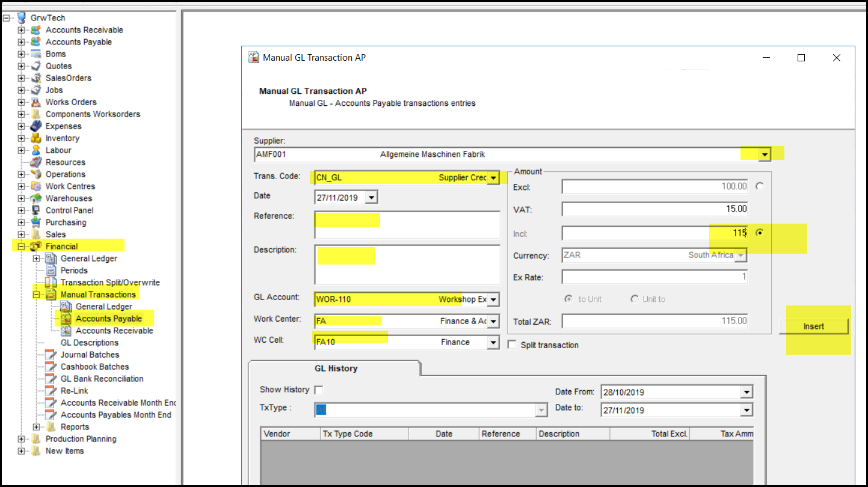Click the Purchasing cart icon
868x487 pixels.
coord(36,222)
